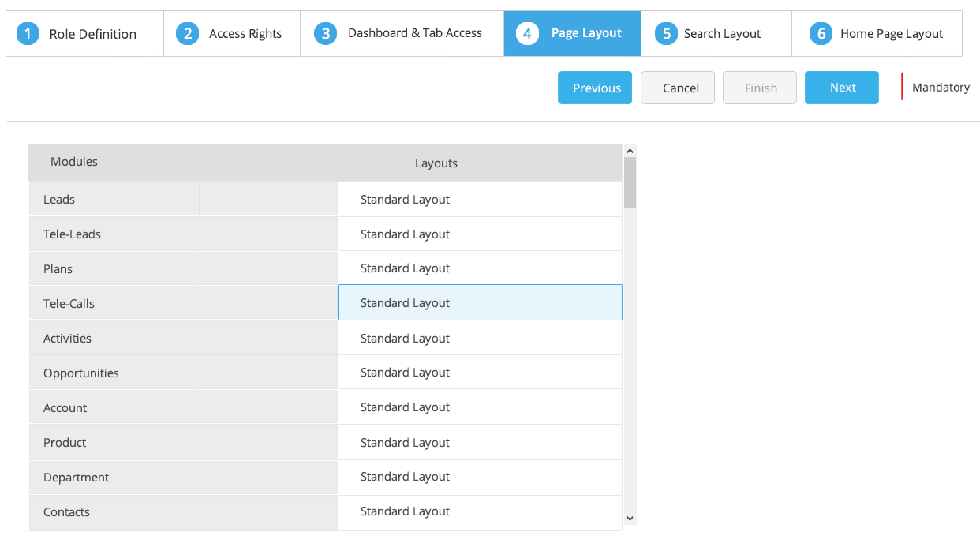980x547 pixels.
Task: Go to the Role Definition tab
Action: pos(84,33)
